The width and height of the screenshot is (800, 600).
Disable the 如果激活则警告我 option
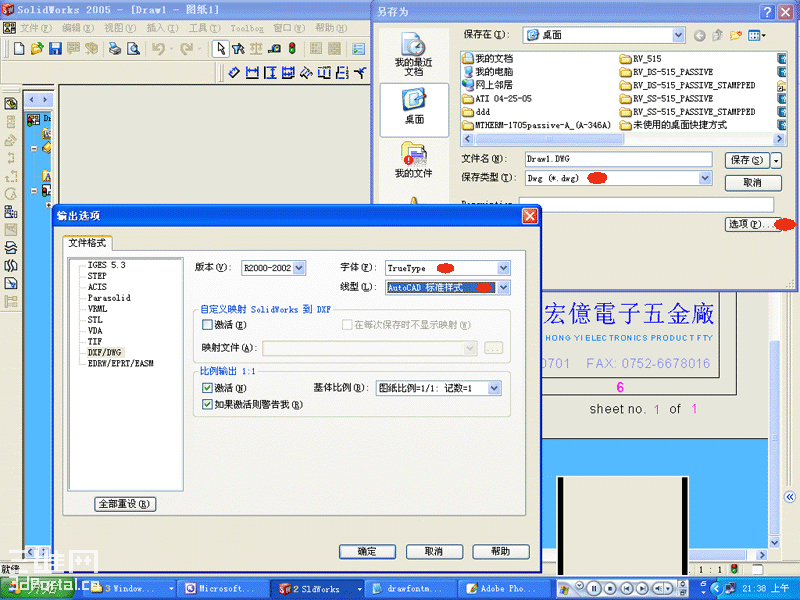point(208,404)
